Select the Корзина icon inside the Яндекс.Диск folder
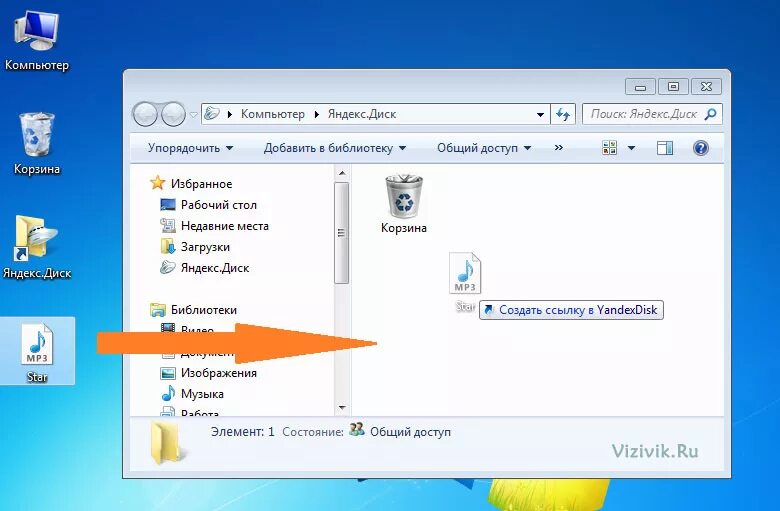The height and width of the screenshot is (511, 780). click(x=404, y=204)
